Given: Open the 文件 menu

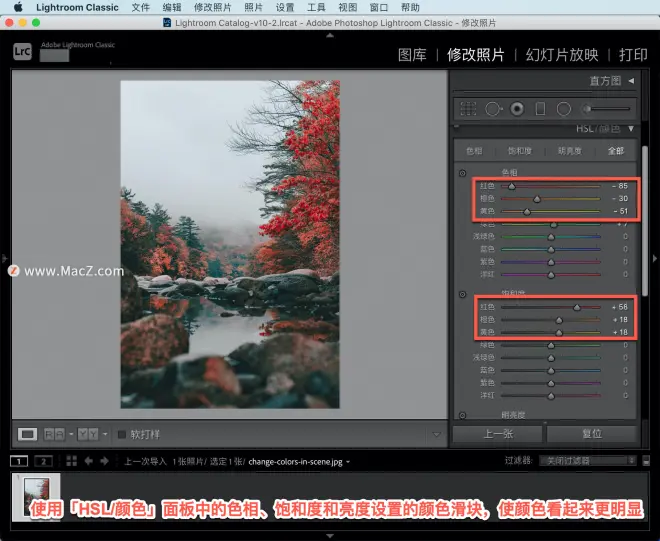Looking at the screenshot, I should pyautogui.click(x=141, y=7).
